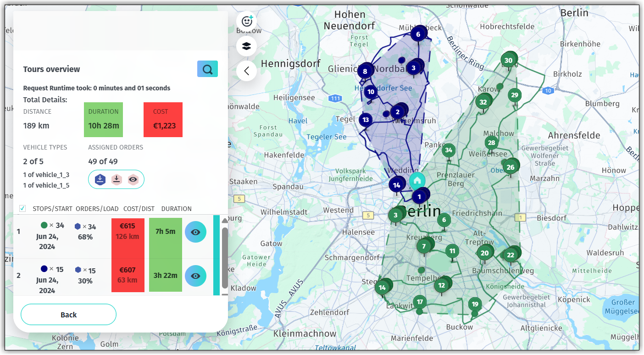Image resolution: width=644 pixels, height=355 pixels.
Task: Click the home depot marker on map
Action: coord(417,180)
